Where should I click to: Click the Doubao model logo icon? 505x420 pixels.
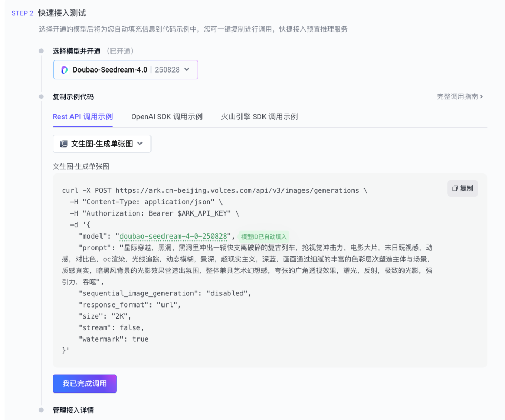(65, 69)
